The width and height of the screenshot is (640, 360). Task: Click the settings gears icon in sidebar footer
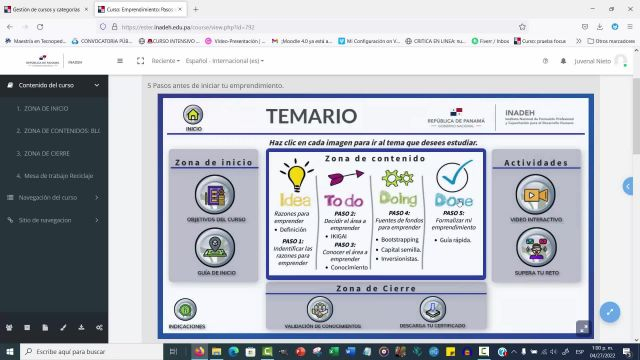[x=99, y=327]
